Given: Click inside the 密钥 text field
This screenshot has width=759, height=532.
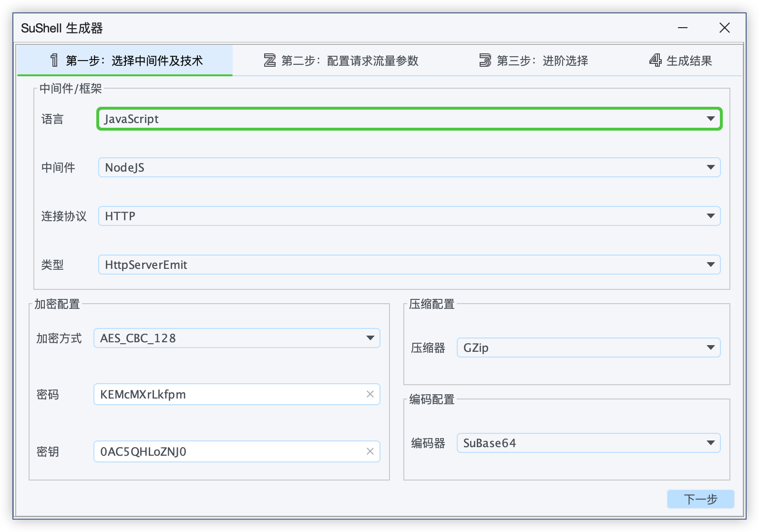Looking at the screenshot, I should tap(229, 451).
